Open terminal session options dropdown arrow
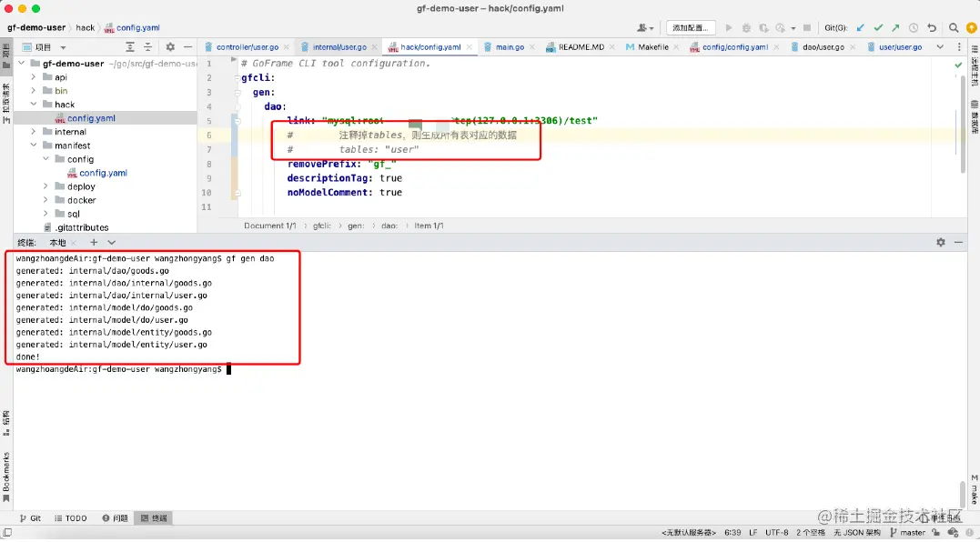The width and height of the screenshot is (980, 542). [111, 242]
